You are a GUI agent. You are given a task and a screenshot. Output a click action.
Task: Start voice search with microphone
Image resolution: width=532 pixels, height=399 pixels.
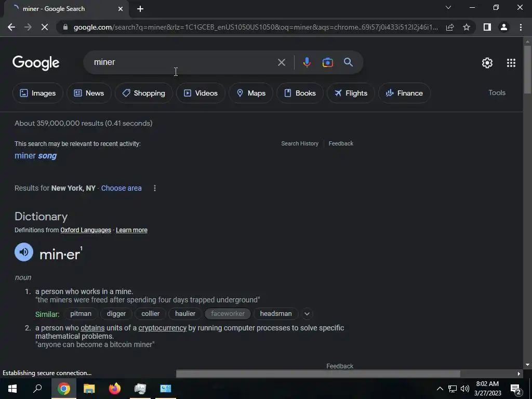point(307,62)
